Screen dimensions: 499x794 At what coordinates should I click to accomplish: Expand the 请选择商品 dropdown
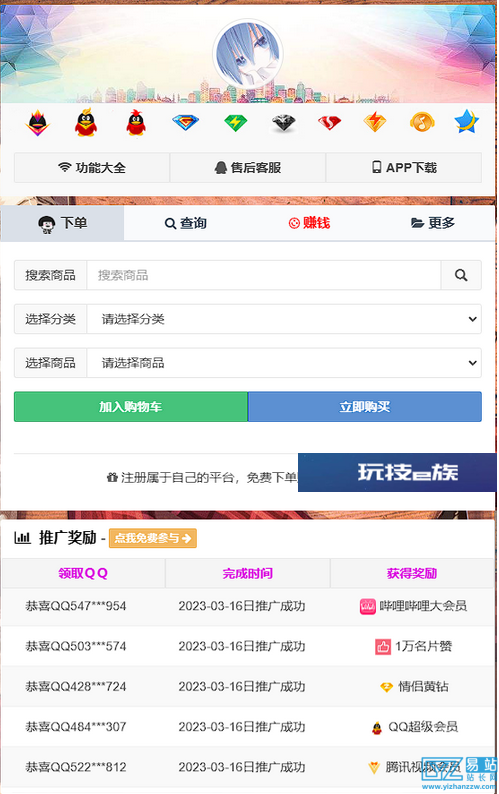[x=284, y=363]
